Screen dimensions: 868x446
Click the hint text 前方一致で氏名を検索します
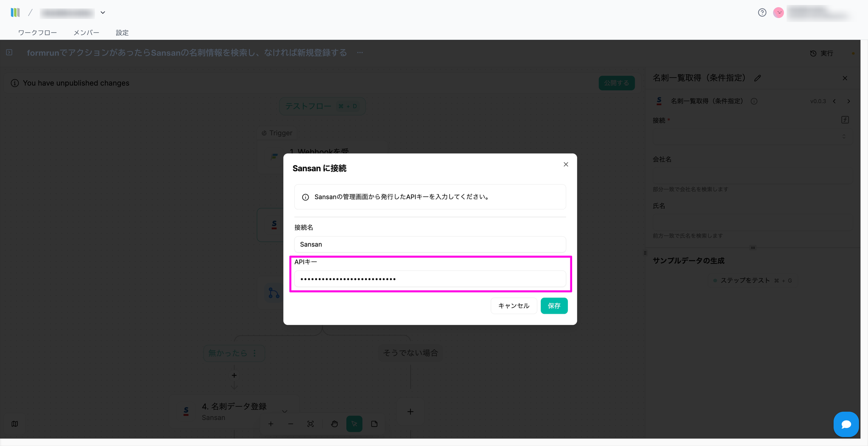(x=688, y=236)
